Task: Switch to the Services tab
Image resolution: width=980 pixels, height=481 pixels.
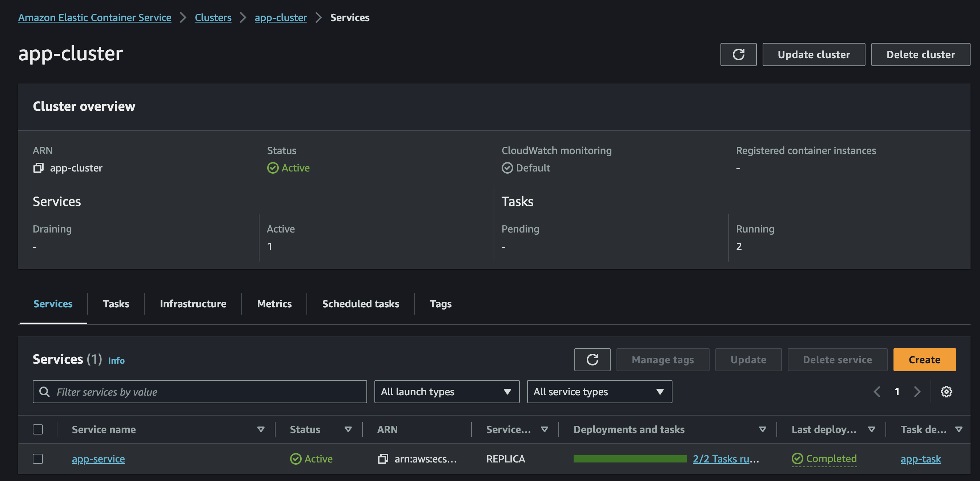Action: pyautogui.click(x=53, y=303)
